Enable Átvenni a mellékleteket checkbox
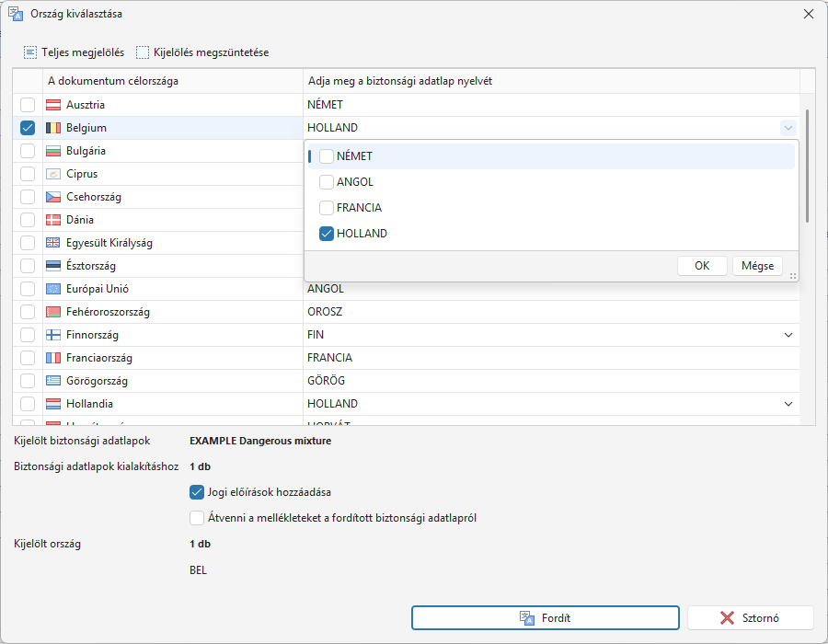This screenshot has height=644, width=828. click(197, 518)
